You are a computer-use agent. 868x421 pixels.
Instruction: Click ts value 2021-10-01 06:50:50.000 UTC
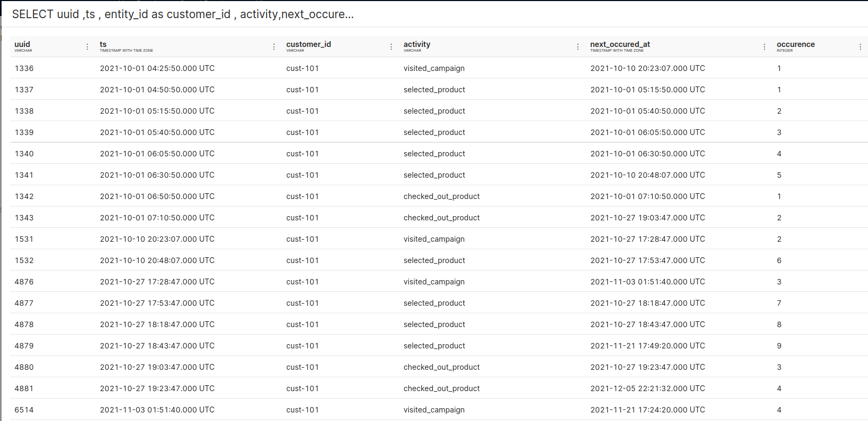pos(157,196)
